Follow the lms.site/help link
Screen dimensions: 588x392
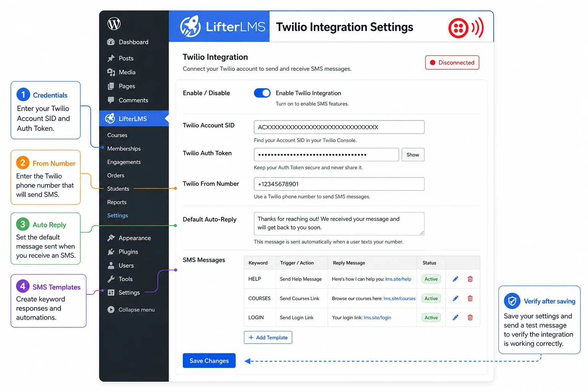click(398, 279)
